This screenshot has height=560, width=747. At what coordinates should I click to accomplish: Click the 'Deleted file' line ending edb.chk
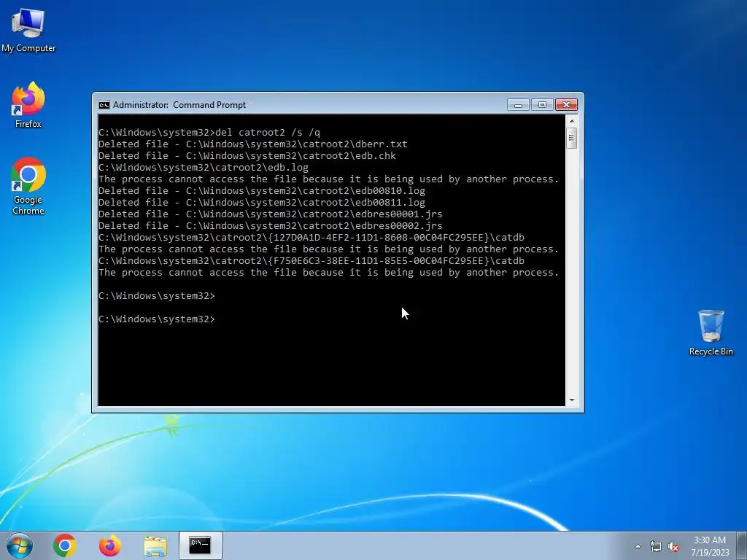pos(247,156)
